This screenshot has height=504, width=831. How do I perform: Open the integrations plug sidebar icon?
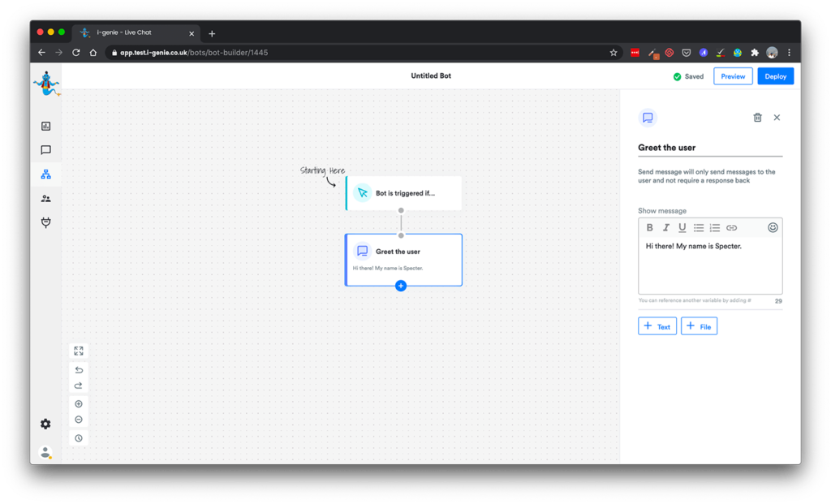point(45,222)
